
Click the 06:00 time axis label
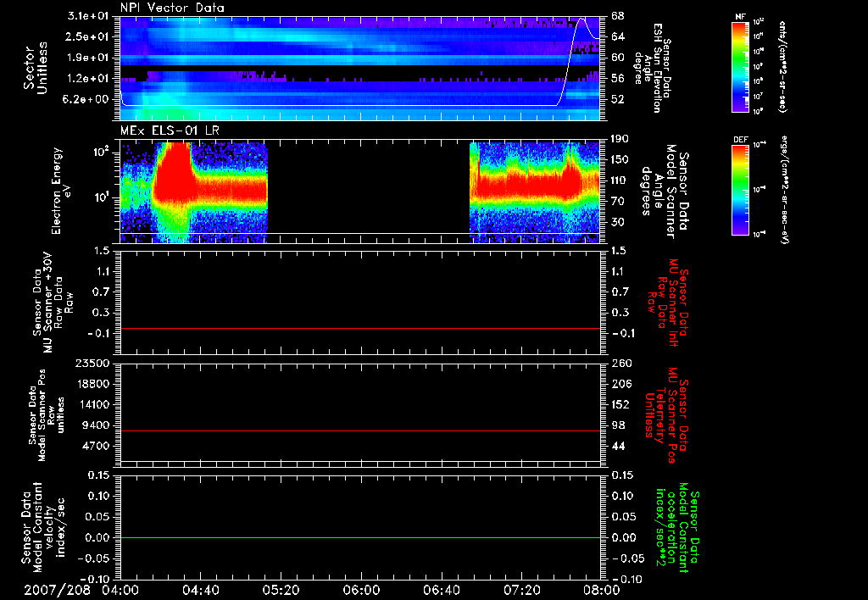(361, 590)
